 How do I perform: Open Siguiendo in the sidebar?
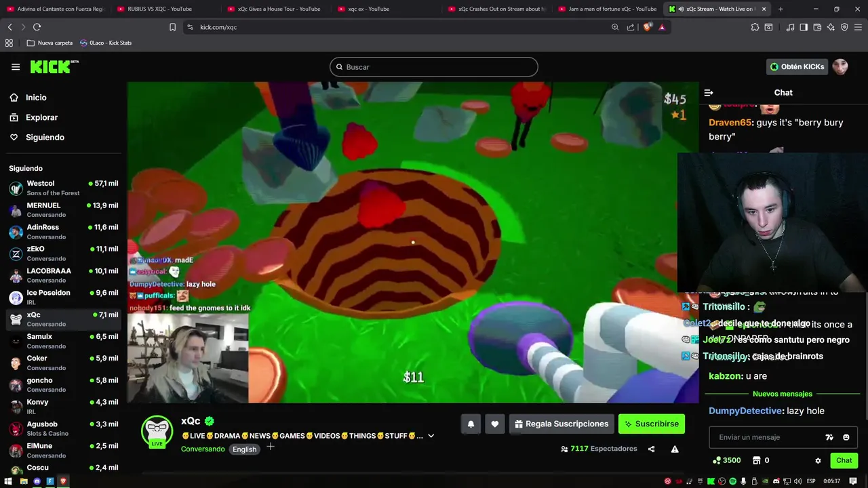(x=45, y=137)
